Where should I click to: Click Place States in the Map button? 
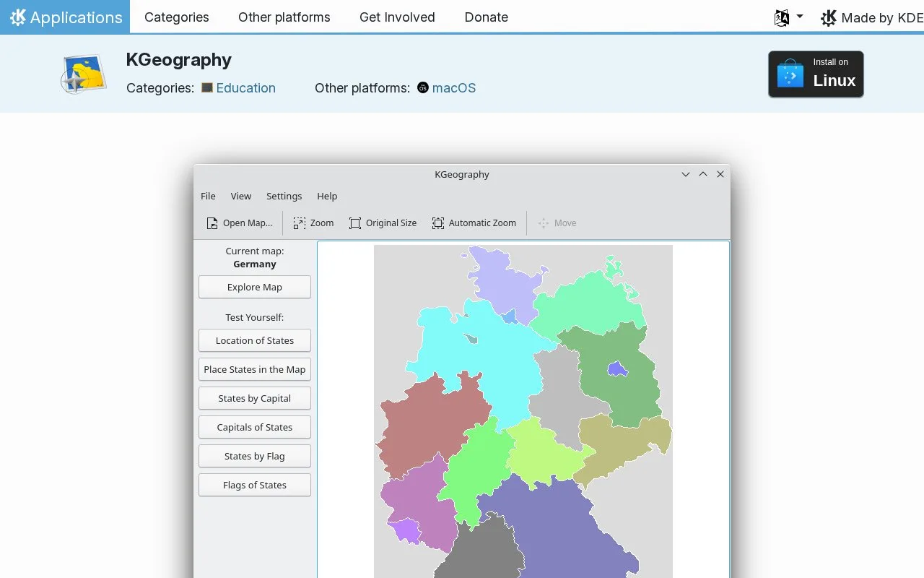pos(255,369)
